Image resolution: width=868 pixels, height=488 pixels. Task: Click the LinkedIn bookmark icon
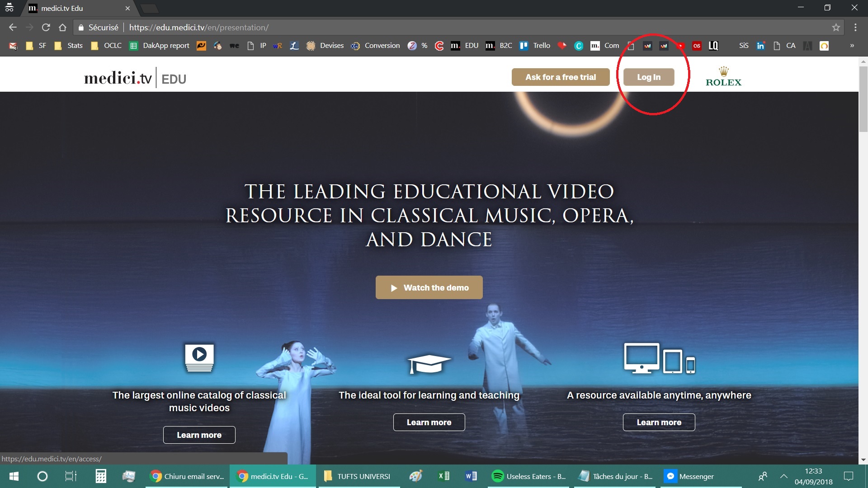[x=761, y=46]
